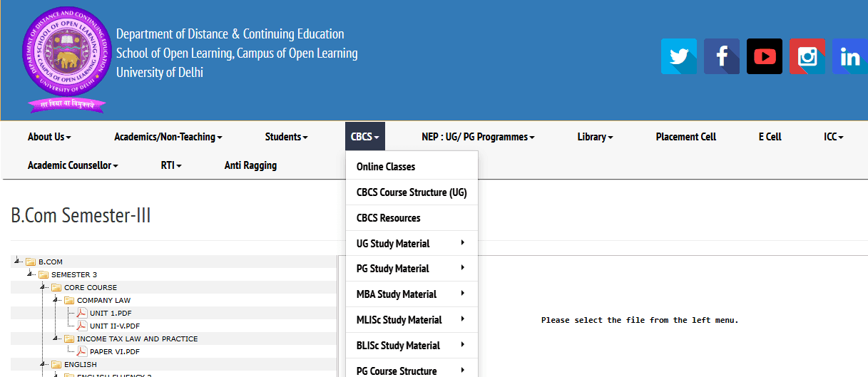Viewport: 868px width, 377px height.
Task: Open the About Us dropdown menu
Action: [x=49, y=137]
